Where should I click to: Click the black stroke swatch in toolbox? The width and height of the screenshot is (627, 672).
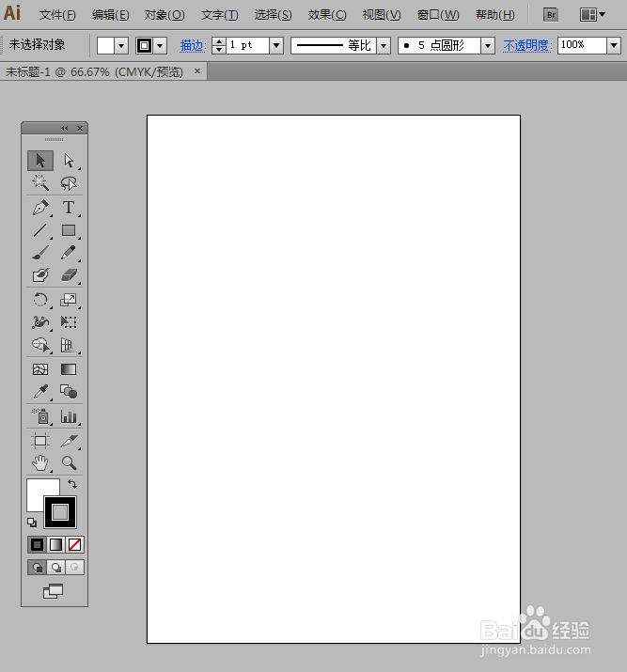[x=60, y=511]
